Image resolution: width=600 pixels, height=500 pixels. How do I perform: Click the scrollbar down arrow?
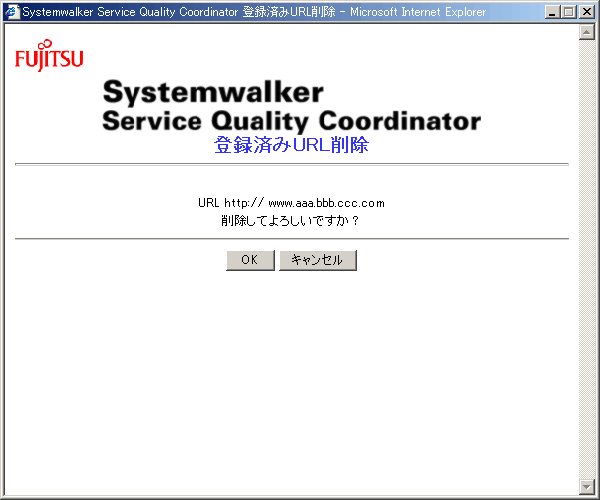coord(587,487)
